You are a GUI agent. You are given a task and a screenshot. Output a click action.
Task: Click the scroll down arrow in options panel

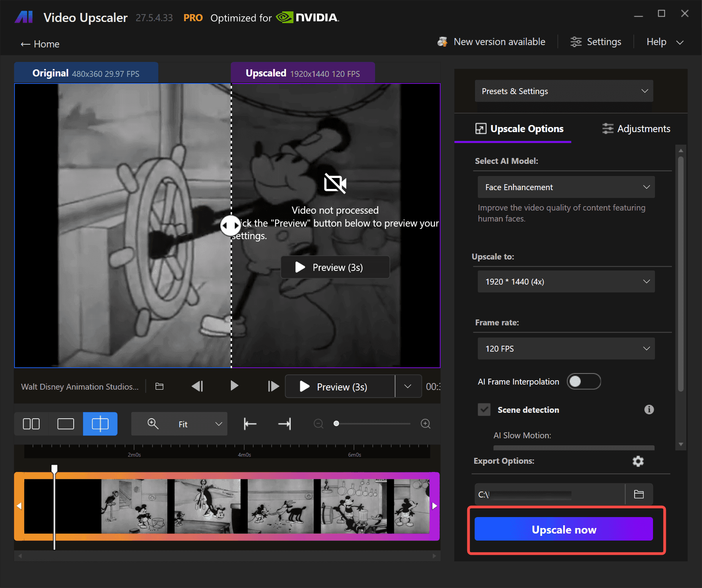[x=681, y=445]
